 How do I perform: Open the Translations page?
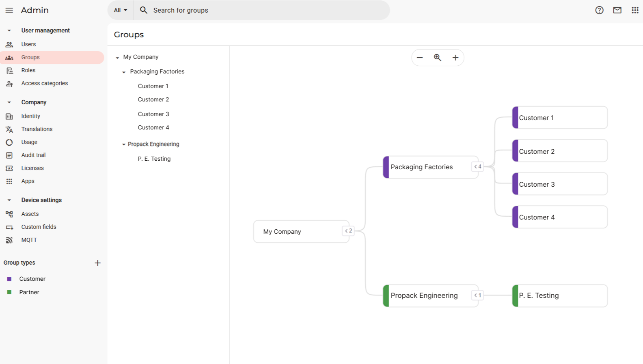[37, 129]
